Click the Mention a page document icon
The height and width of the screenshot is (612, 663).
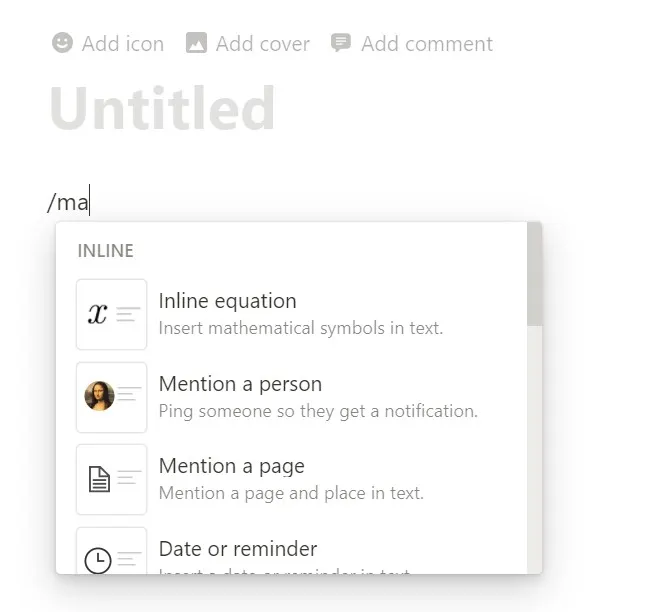[99, 480]
